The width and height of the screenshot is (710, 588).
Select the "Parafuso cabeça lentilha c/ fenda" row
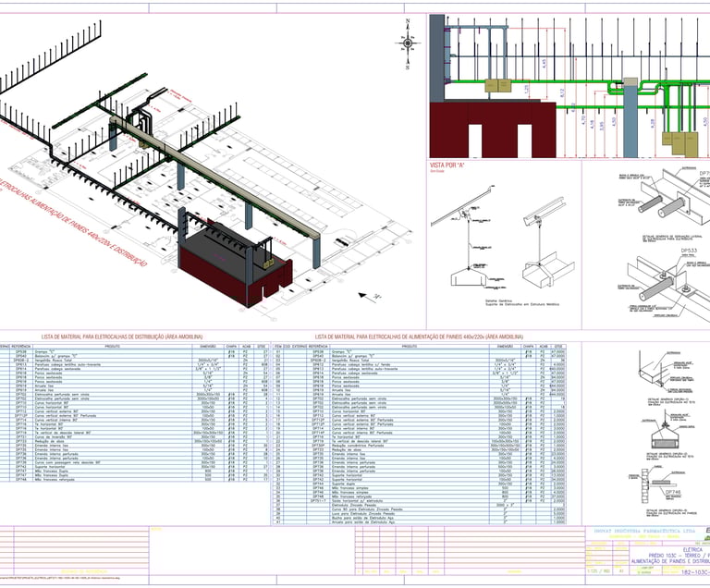click(419, 364)
